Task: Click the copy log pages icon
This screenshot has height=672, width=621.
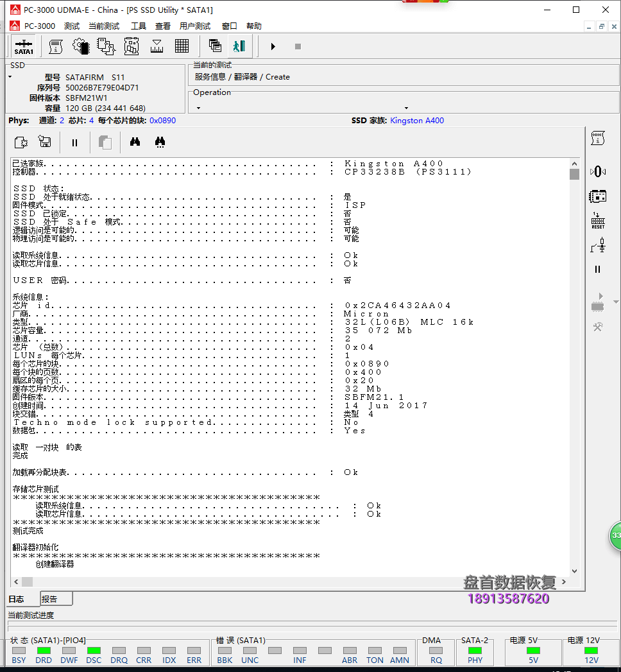Action: coord(105,142)
